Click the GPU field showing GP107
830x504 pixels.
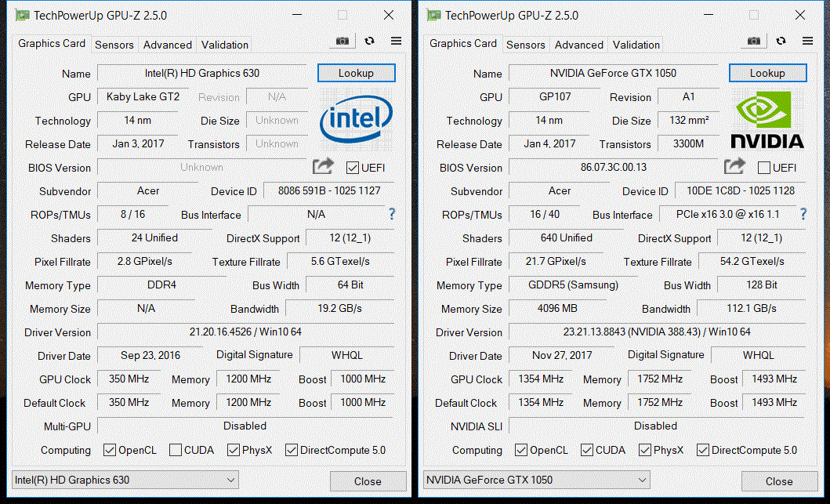[554, 97]
